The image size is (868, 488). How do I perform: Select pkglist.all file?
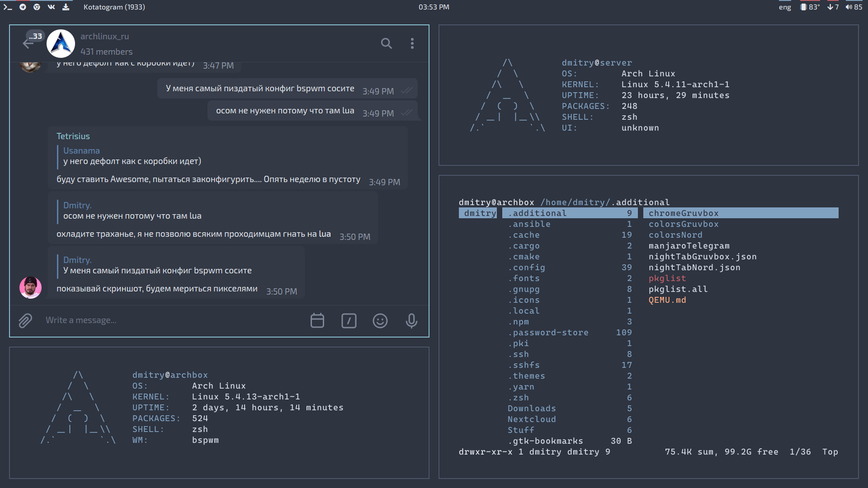[x=678, y=289]
